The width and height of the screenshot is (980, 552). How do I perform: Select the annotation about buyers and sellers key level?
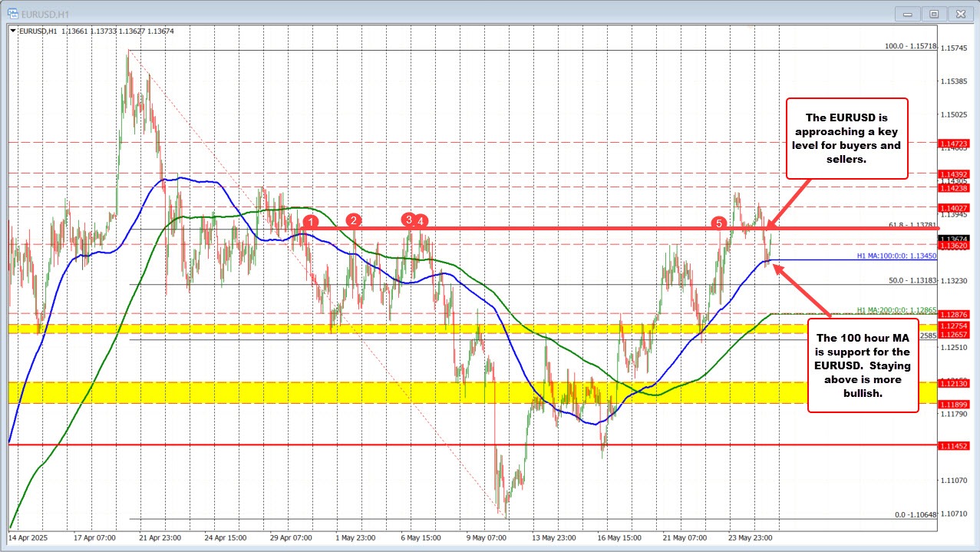coord(847,139)
